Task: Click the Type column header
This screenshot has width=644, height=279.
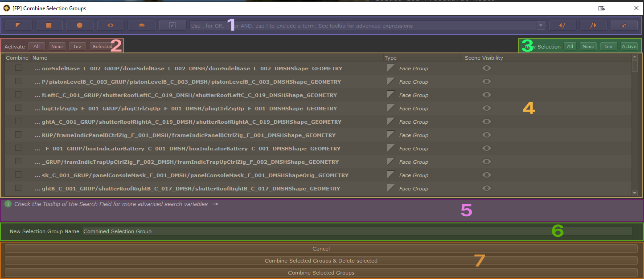Action: 390,58
